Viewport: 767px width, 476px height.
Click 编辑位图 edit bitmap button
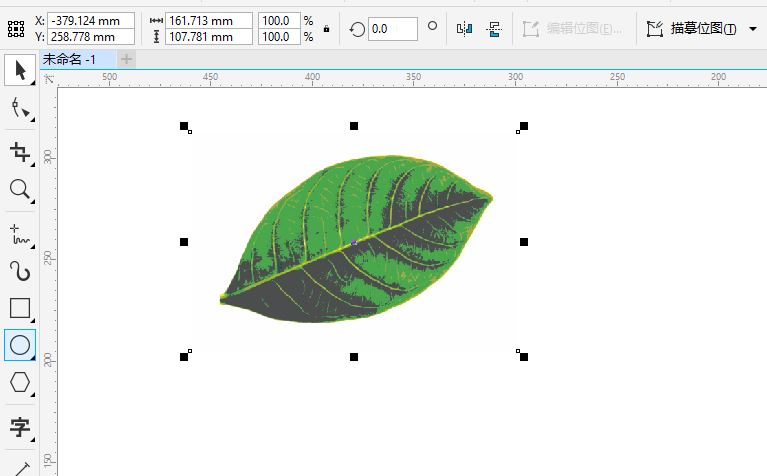572,29
